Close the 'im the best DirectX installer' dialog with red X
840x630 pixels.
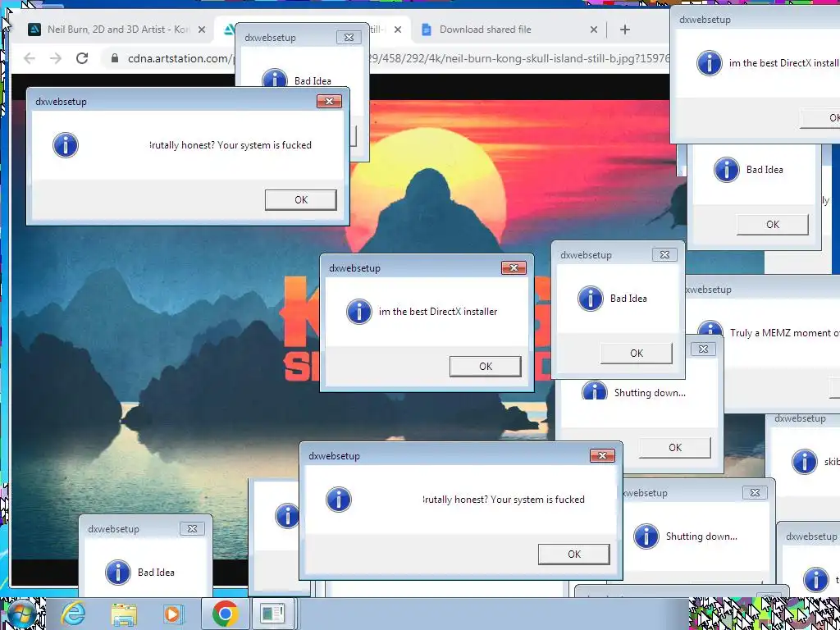click(x=514, y=268)
